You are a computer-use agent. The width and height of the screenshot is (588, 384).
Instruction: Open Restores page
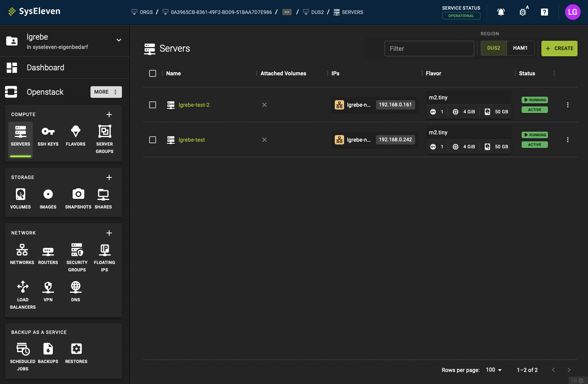pyautogui.click(x=77, y=354)
